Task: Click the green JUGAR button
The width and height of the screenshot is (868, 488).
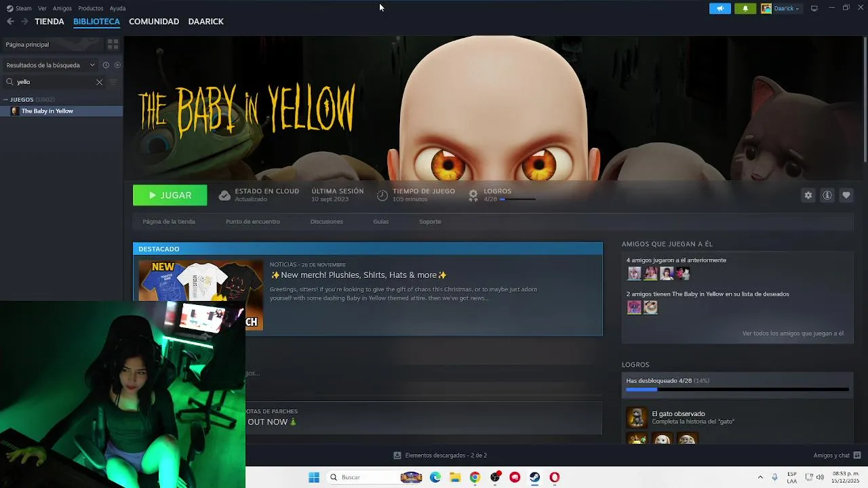Action: 170,195
